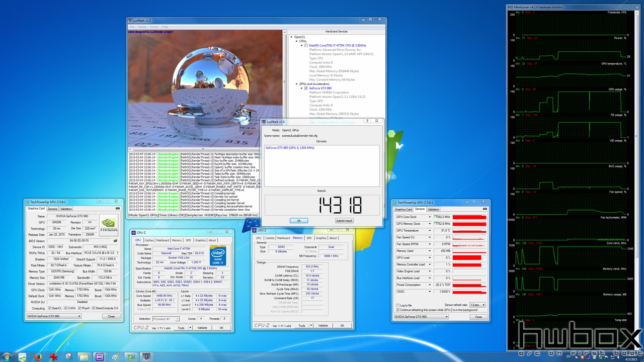The width and height of the screenshot is (644, 362).
Task: Click the Intel Core i7 logo in CPU-Z
Action: tap(218, 256)
